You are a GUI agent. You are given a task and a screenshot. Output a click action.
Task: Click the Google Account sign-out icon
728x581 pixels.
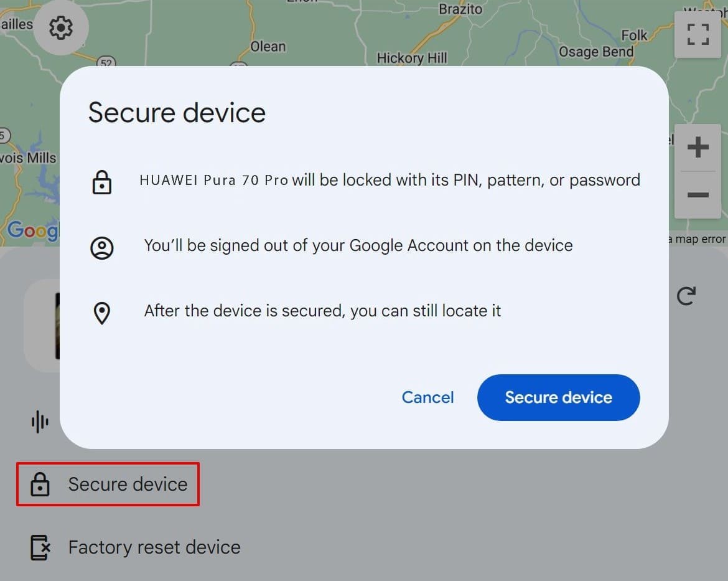pos(102,247)
